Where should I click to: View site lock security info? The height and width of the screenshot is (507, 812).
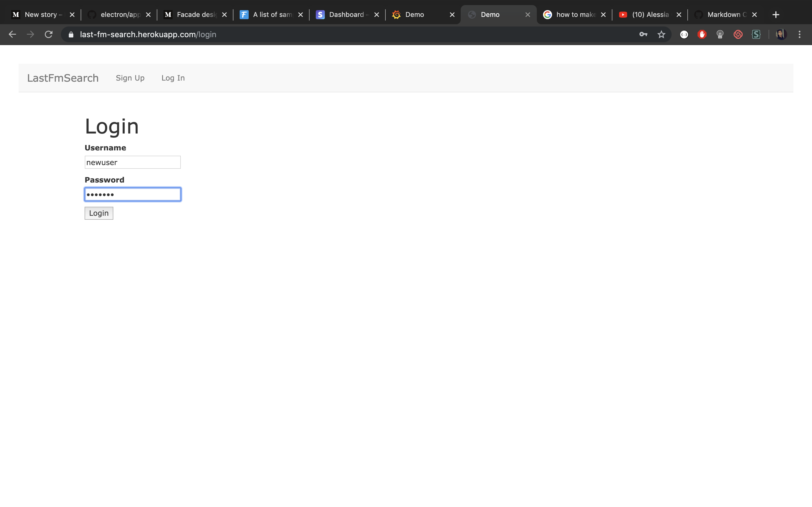pyautogui.click(x=71, y=34)
